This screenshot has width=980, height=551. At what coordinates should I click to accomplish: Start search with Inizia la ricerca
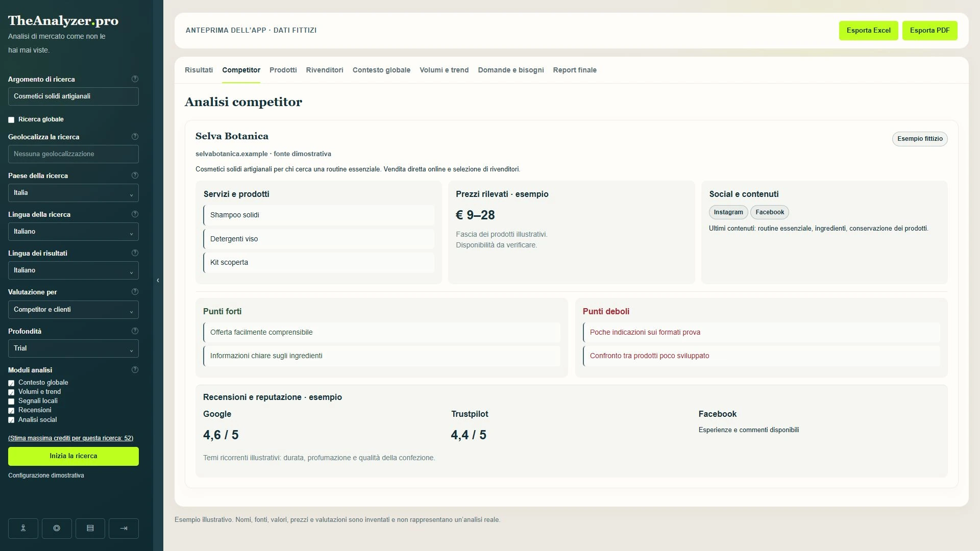(73, 456)
